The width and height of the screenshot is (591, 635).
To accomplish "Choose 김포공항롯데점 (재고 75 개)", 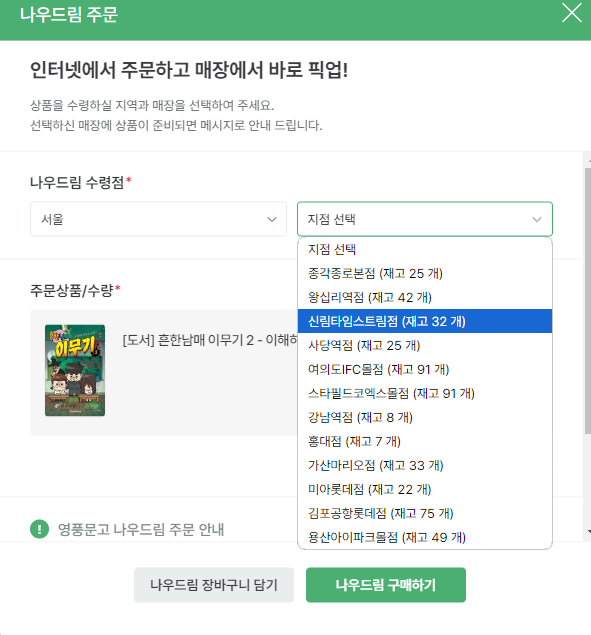I will click(425, 513).
